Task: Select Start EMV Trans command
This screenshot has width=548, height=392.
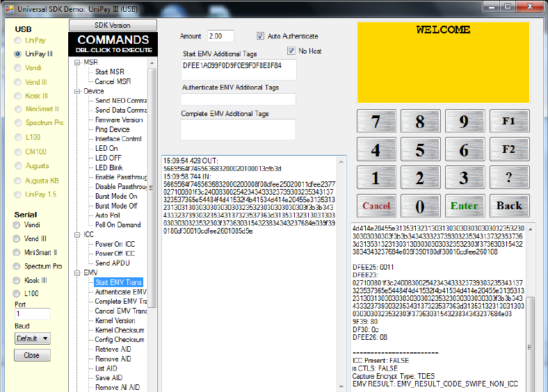Action: [118, 282]
